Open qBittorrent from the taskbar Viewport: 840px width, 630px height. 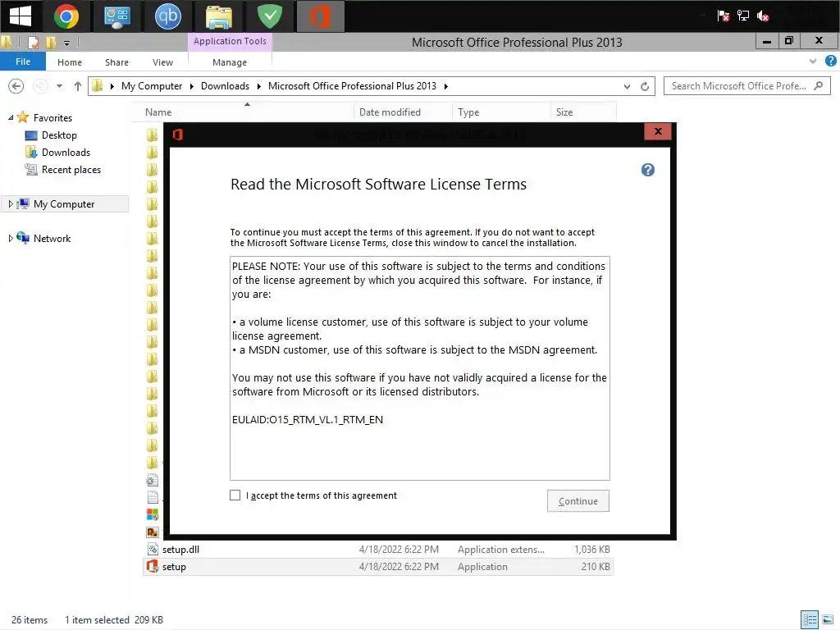click(167, 16)
